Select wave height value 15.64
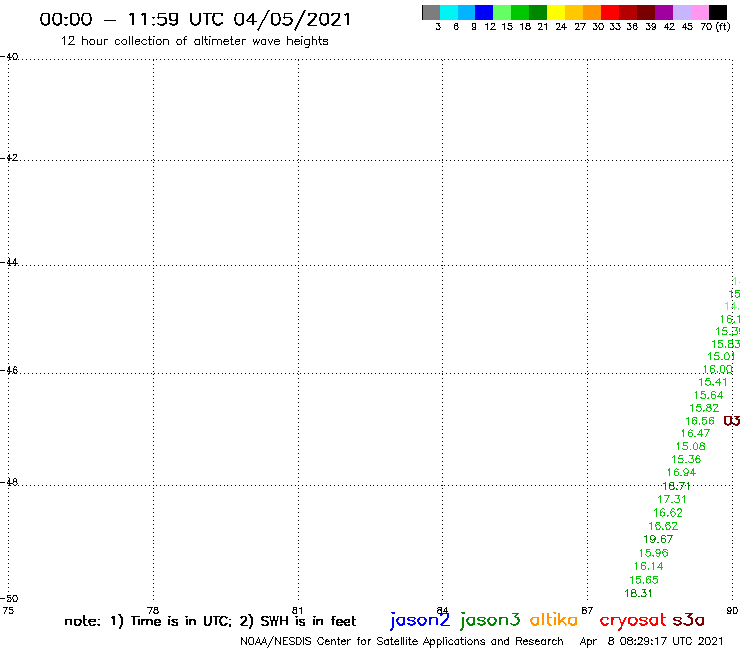 (x=708, y=395)
